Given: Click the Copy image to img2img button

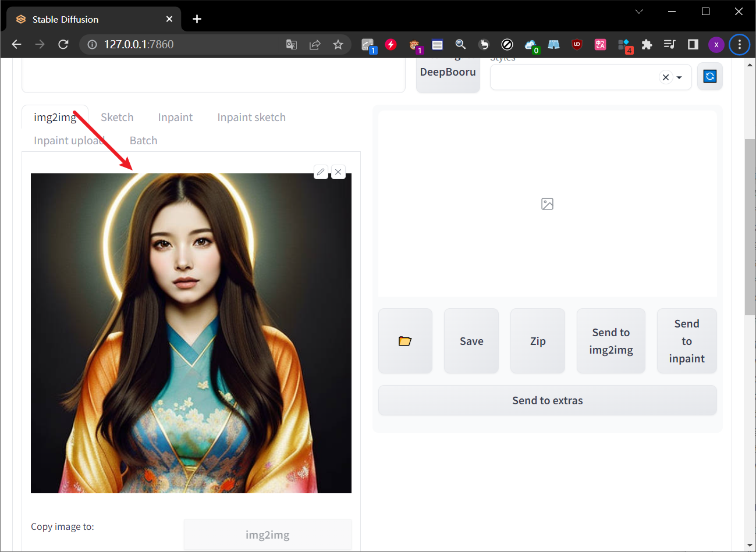Looking at the screenshot, I should [x=268, y=535].
